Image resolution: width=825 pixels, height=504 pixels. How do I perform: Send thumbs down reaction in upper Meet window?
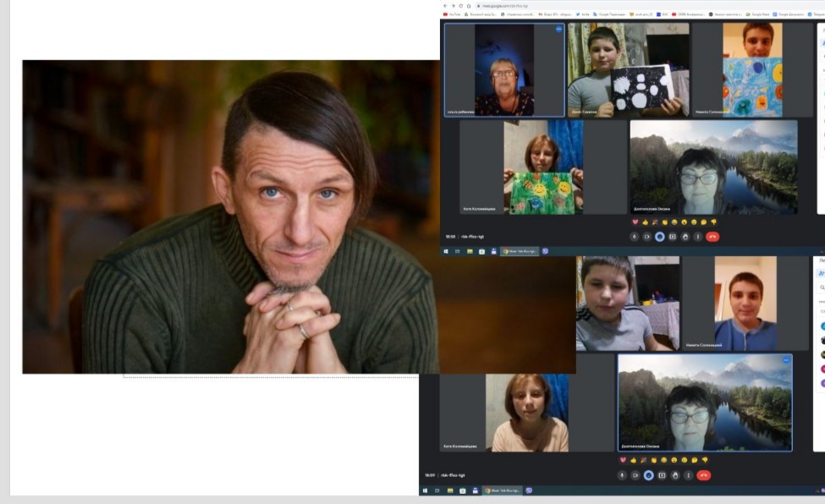[713, 222]
